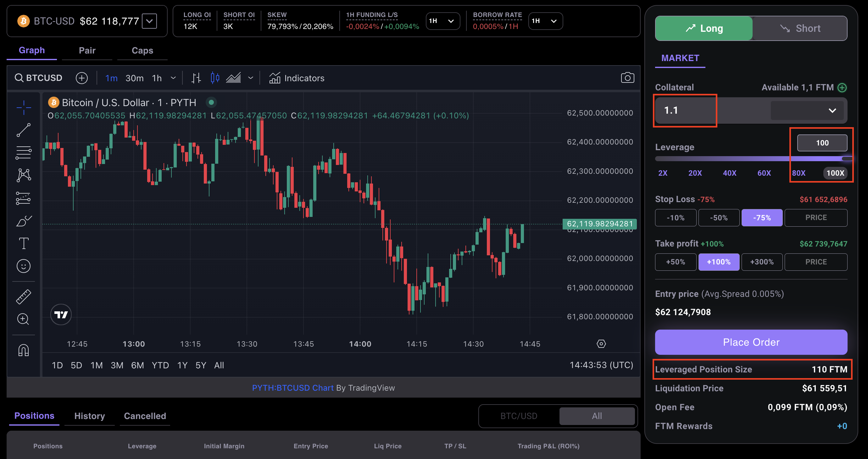
Task: Select the -50% stop loss option
Action: coord(718,218)
